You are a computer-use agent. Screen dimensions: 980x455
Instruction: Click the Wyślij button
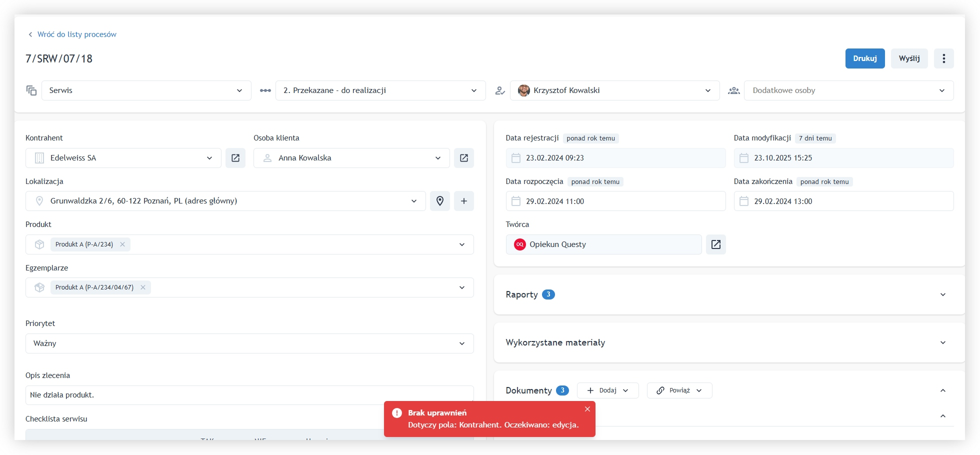(908, 58)
